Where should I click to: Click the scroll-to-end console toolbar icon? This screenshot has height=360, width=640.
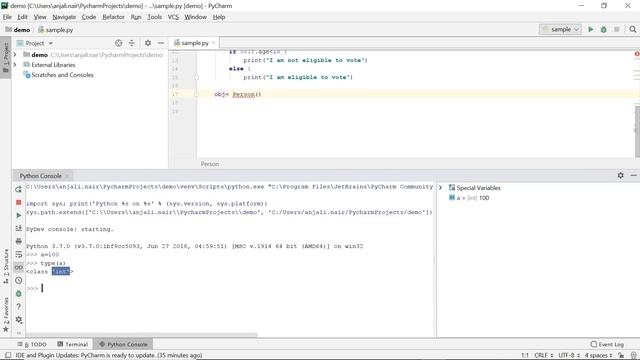[18, 228]
